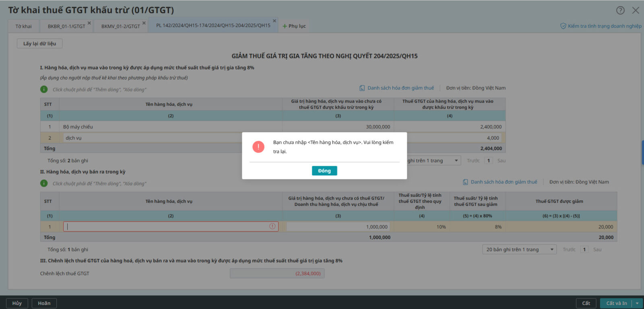Click Sau in section I pagination
The width and height of the screenshot is (644, 309).
point(502,161)
